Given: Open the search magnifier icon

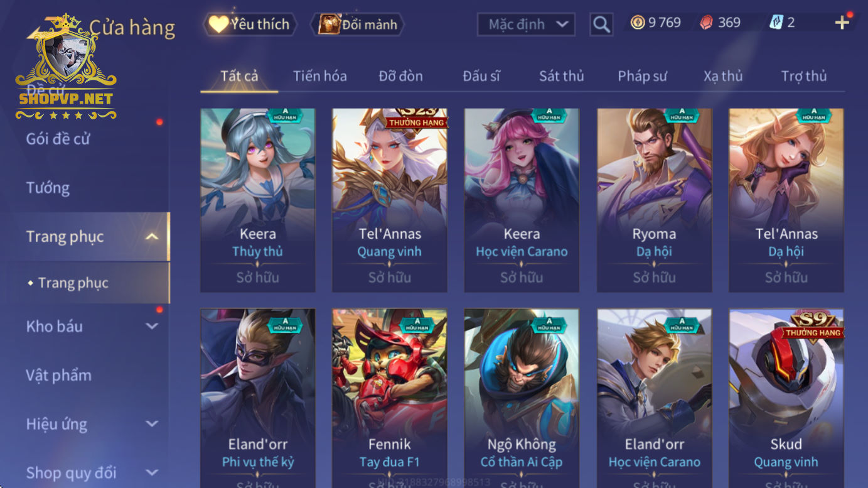Looking at the screenshot, I should [x=601, y=24].
